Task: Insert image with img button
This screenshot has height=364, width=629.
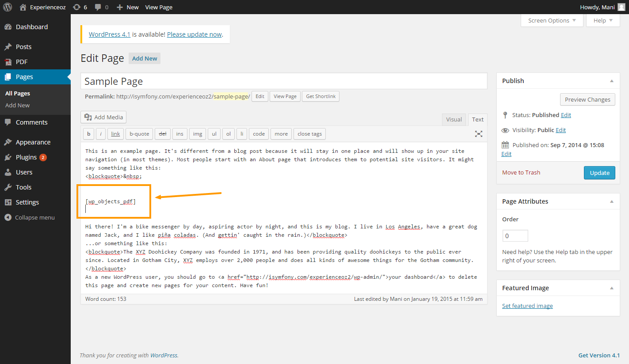Action: 198,134
